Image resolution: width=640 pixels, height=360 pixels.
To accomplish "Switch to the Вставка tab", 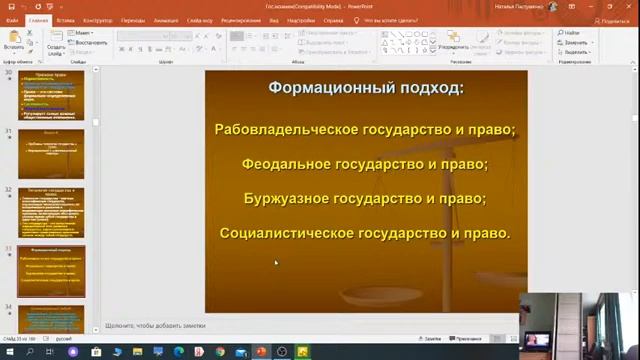I will pos(65,20).
